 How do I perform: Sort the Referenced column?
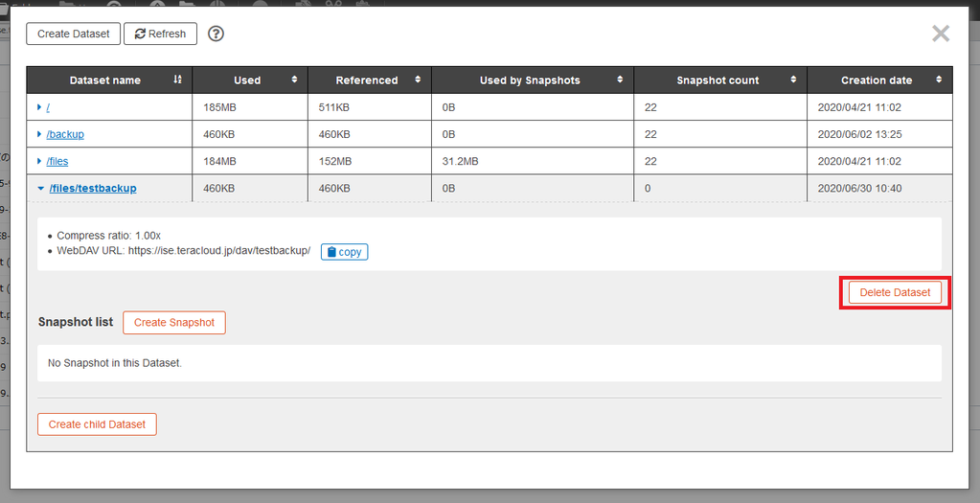tap(418, 80)
